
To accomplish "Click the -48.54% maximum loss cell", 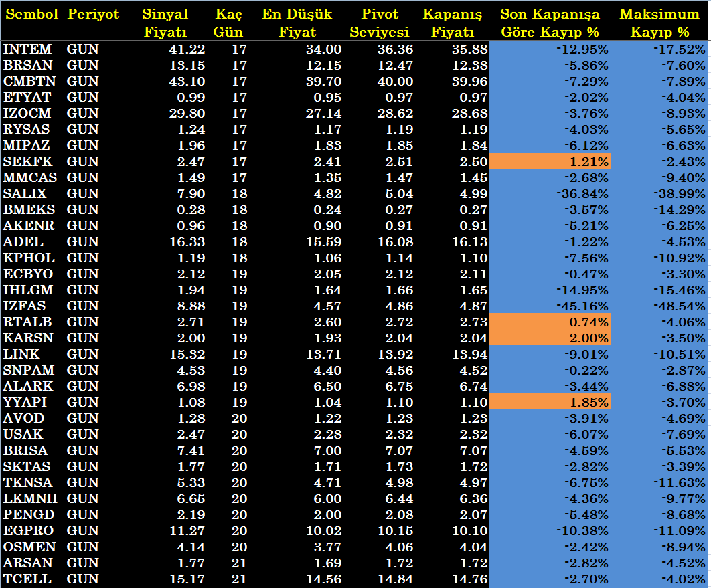I will (x=680, y=306).
